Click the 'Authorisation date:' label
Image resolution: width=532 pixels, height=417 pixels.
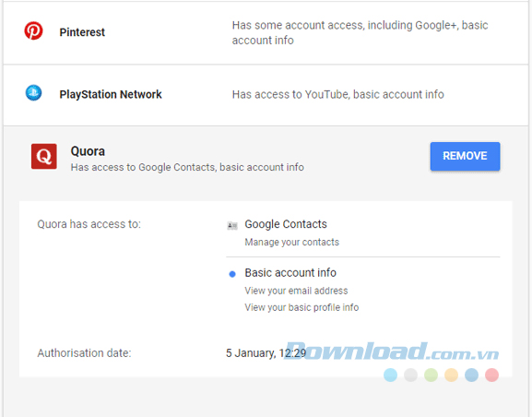[x=84, y=353]
